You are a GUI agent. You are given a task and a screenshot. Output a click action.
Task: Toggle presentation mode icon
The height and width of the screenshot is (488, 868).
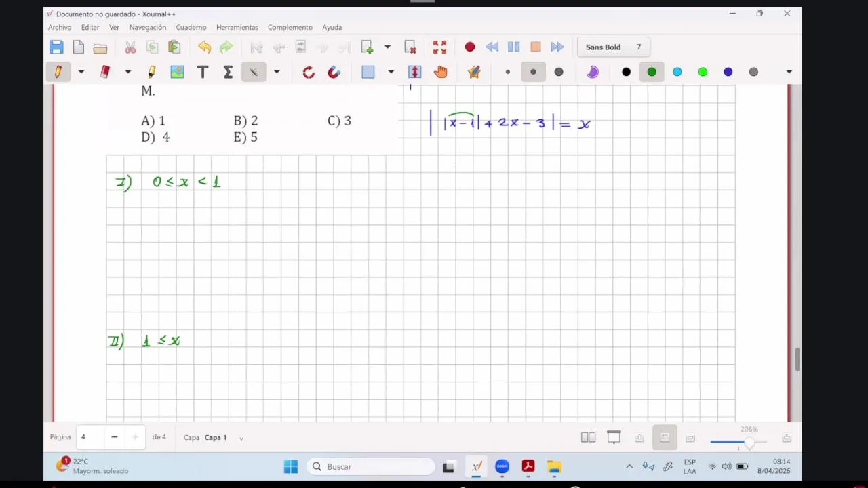pos(614,438)
